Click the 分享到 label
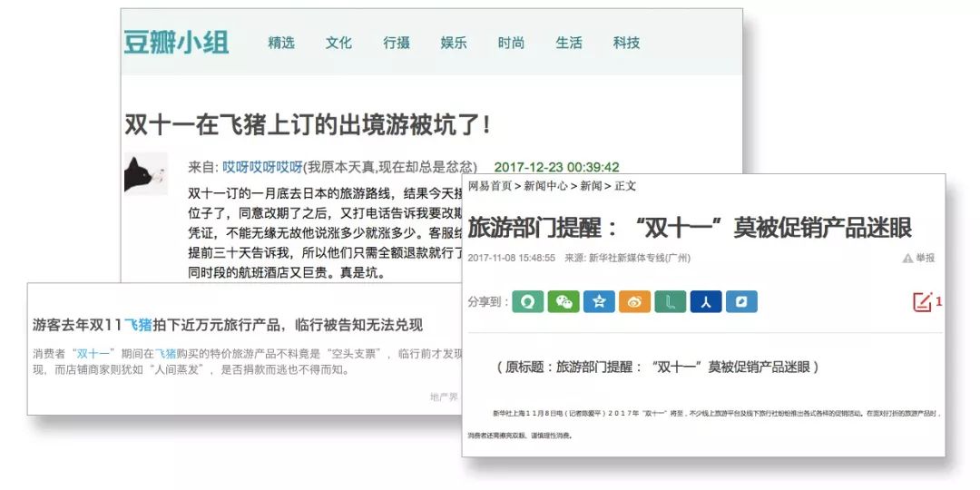The width and height of the screenshot is (980, 490). tap(487, 302)
